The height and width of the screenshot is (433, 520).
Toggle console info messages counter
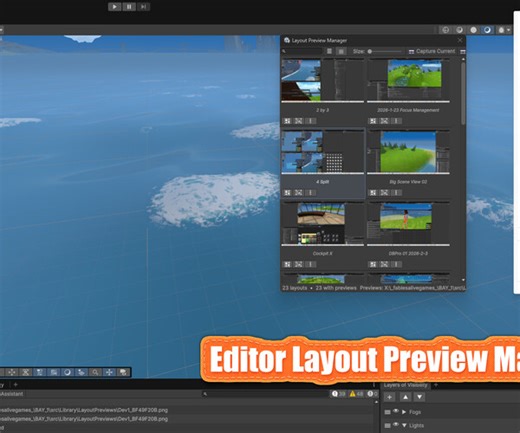338,394
